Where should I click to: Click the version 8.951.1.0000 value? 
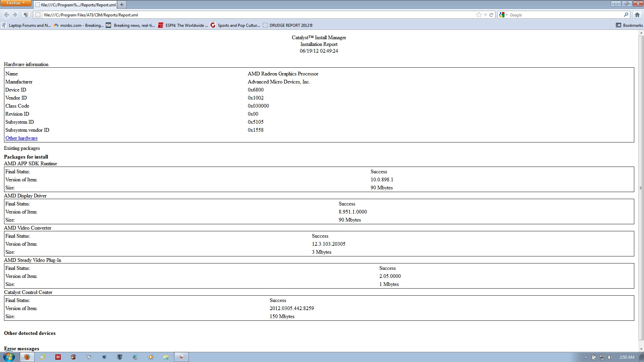pos(353,212)
